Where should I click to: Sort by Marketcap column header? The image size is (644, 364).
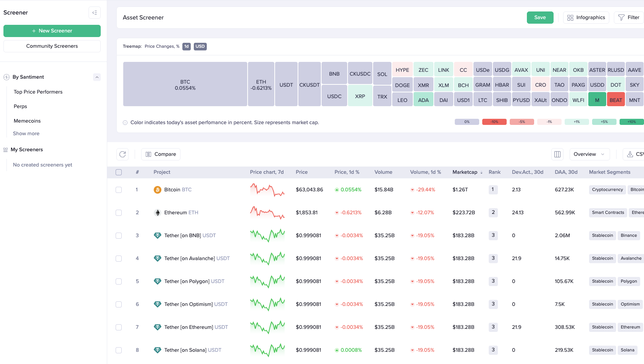pos(467,172)
